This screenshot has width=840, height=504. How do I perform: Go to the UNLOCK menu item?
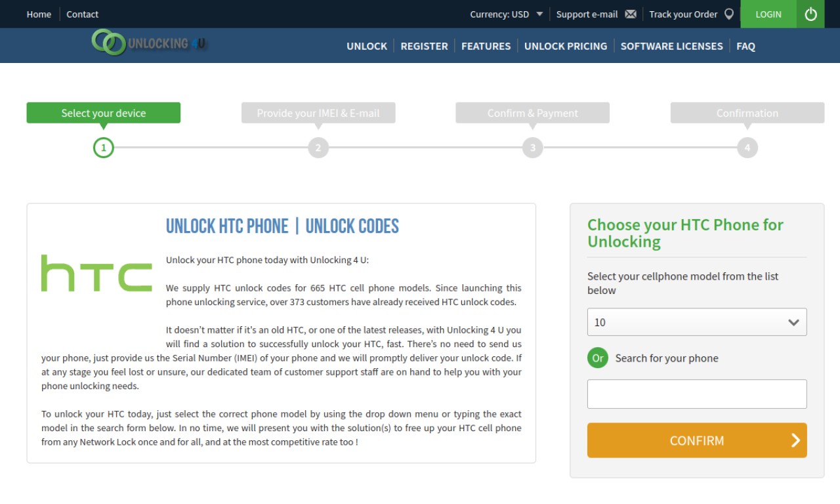click(367, 46)
